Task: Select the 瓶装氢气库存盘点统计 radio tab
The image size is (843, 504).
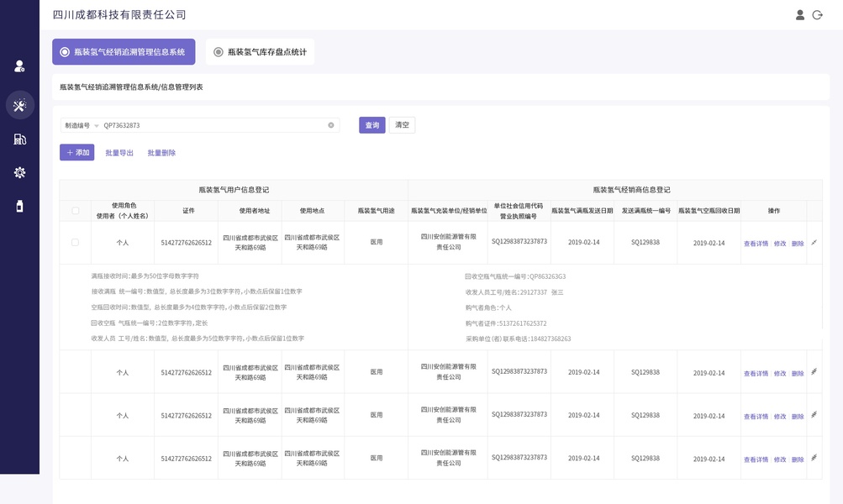Action: (260, 52)
